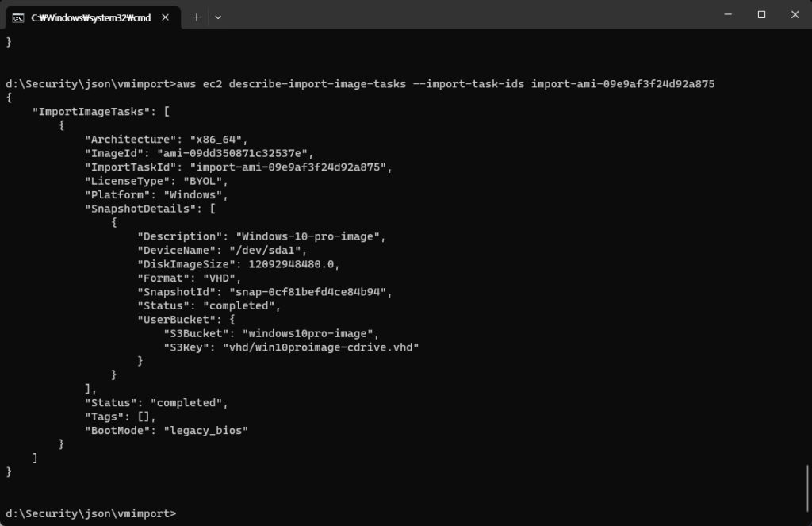The image size is (812, 526).
Task: Close the cmd terminal tab
Action: click(x=165, y=17)
